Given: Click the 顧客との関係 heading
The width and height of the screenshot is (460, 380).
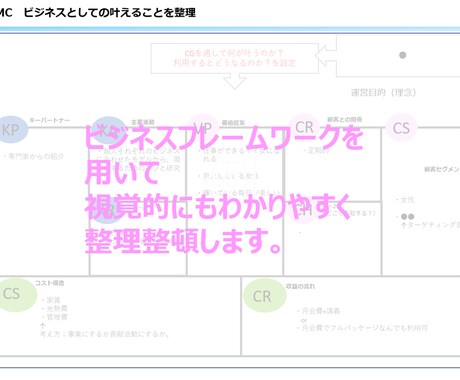Looking at the screenshot, I should click(345, 119).
